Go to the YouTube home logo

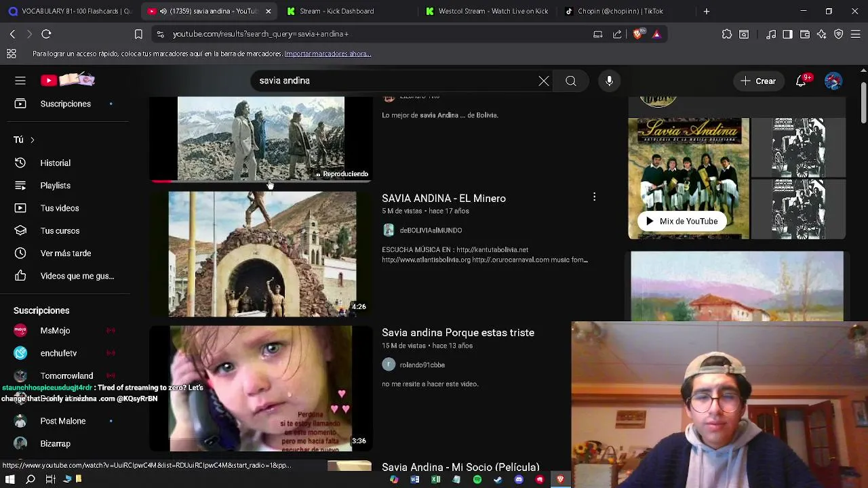[68, 80]
